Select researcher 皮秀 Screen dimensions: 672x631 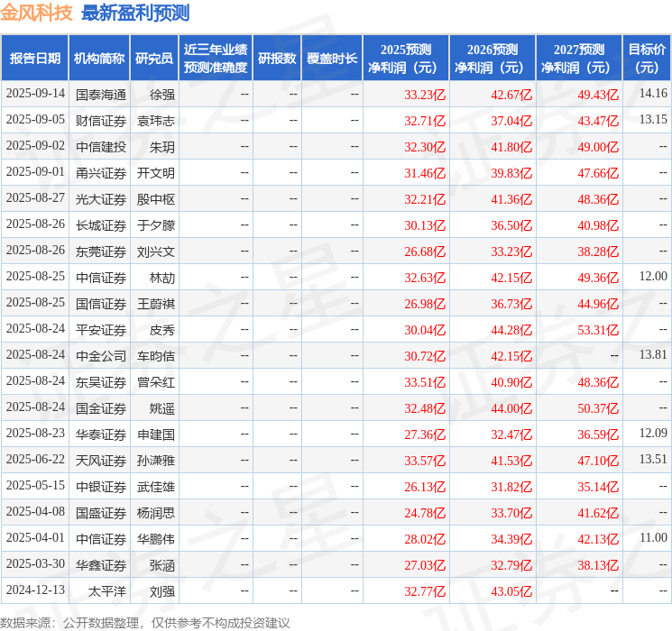coord(162,330)
